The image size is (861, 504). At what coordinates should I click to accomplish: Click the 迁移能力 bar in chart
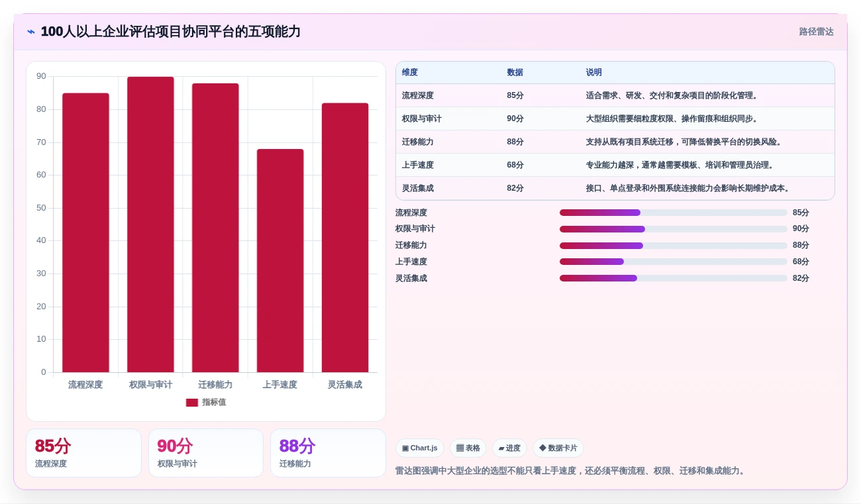coord(215,228)
